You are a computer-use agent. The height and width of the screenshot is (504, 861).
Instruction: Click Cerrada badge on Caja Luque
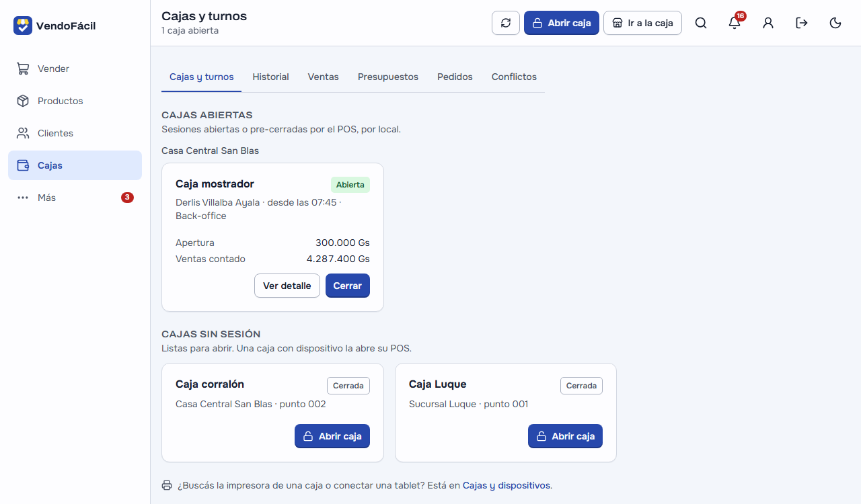[582, 386]
